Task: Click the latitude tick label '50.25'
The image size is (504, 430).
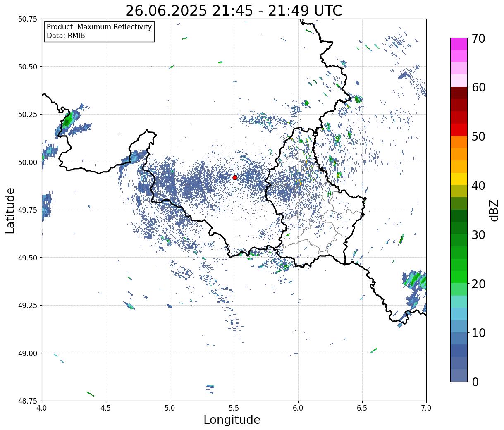Action: point(28,115)
